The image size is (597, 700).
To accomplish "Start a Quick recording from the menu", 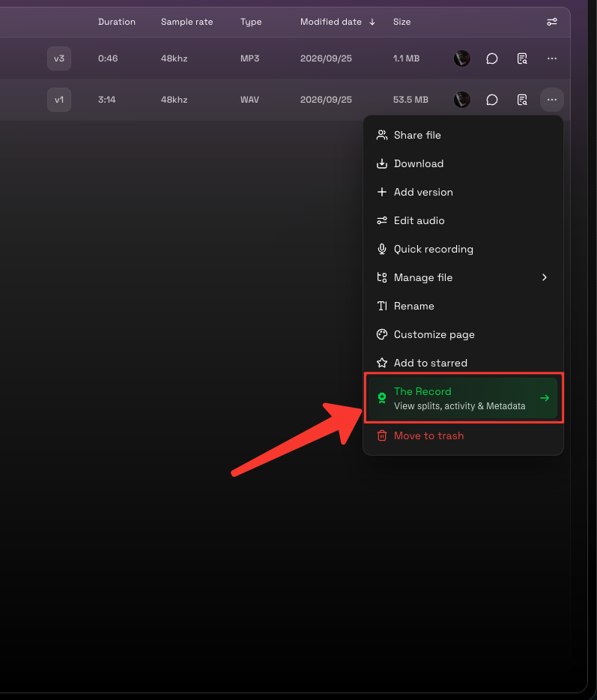I will tap(463, 249).
